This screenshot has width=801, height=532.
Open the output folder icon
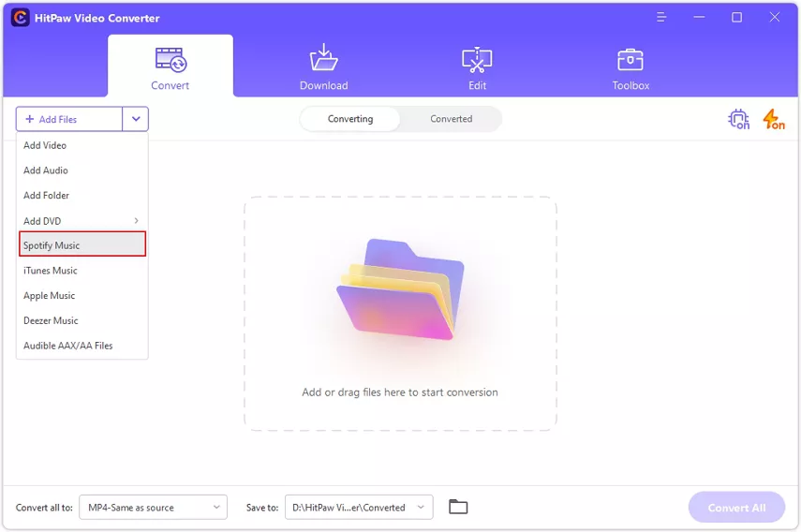click(x=458, y=507)
